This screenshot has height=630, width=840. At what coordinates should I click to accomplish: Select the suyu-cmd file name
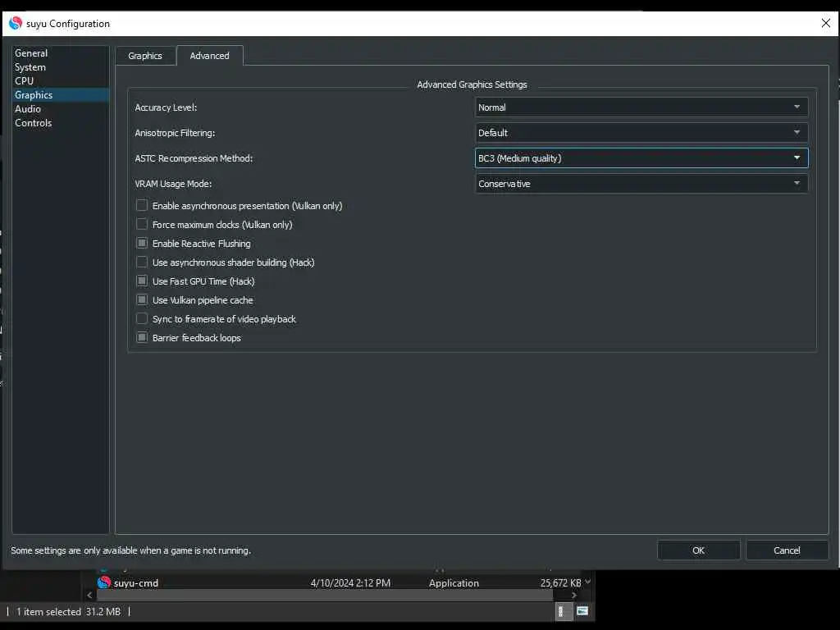pyautogui.click(x=136, y=583)
